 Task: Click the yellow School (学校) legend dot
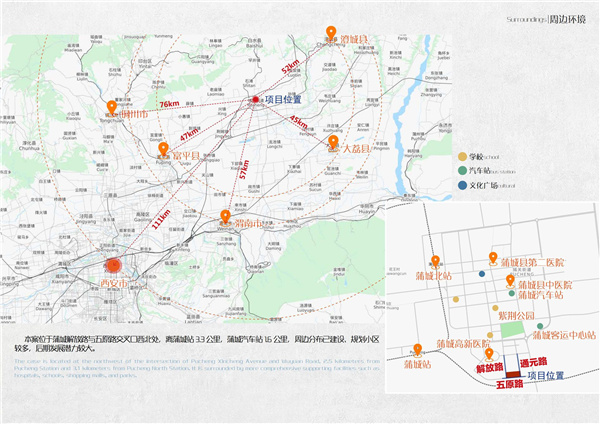point(462,157)
